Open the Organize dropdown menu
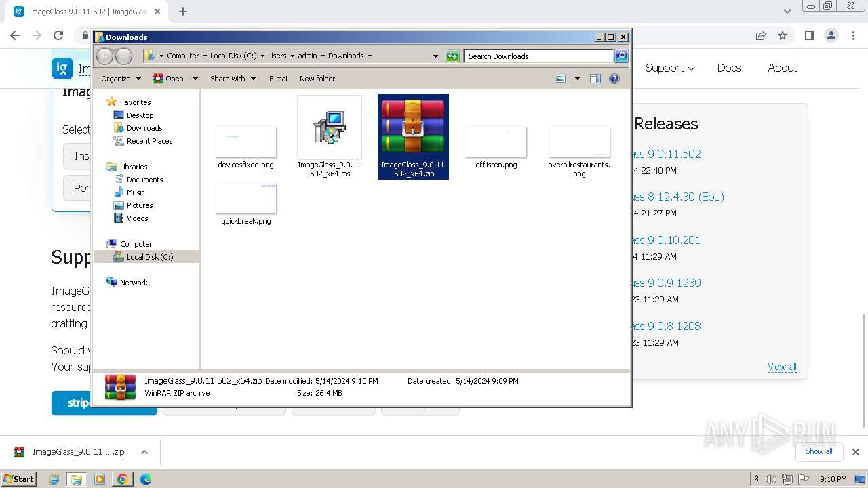 (121, 79)
